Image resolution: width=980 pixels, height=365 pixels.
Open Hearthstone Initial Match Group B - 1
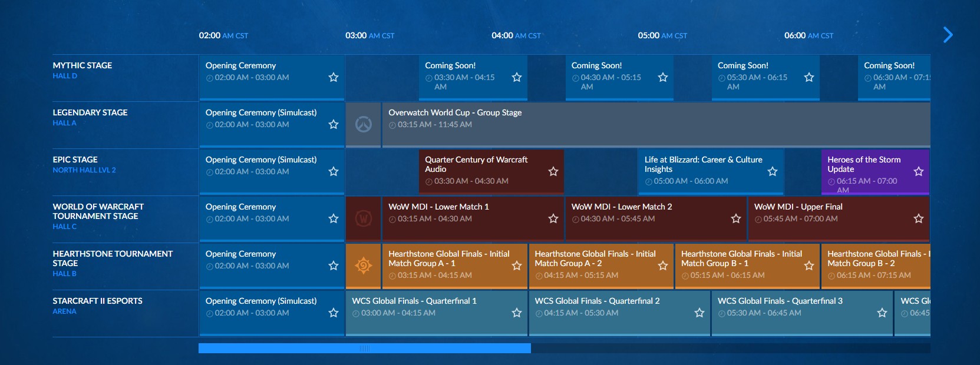(747, 266)
